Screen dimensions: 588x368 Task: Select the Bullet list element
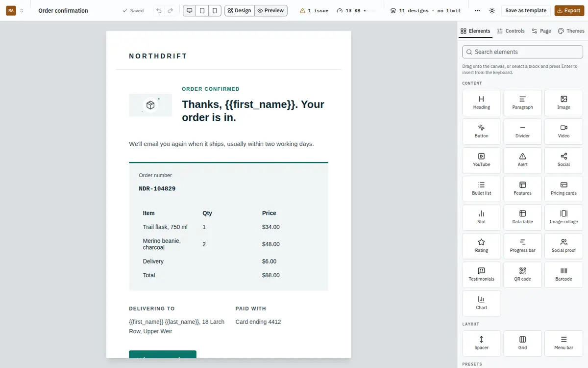(x=482, y=189)
